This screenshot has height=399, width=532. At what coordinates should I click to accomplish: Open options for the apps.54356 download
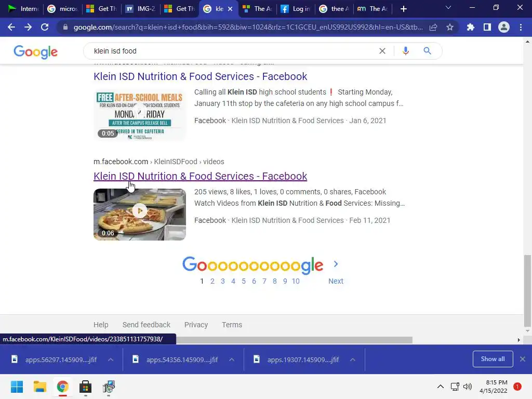point(232,360)
